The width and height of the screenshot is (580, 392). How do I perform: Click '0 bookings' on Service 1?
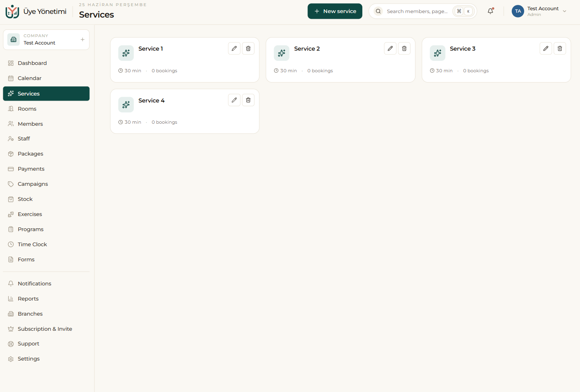(165, 71)
